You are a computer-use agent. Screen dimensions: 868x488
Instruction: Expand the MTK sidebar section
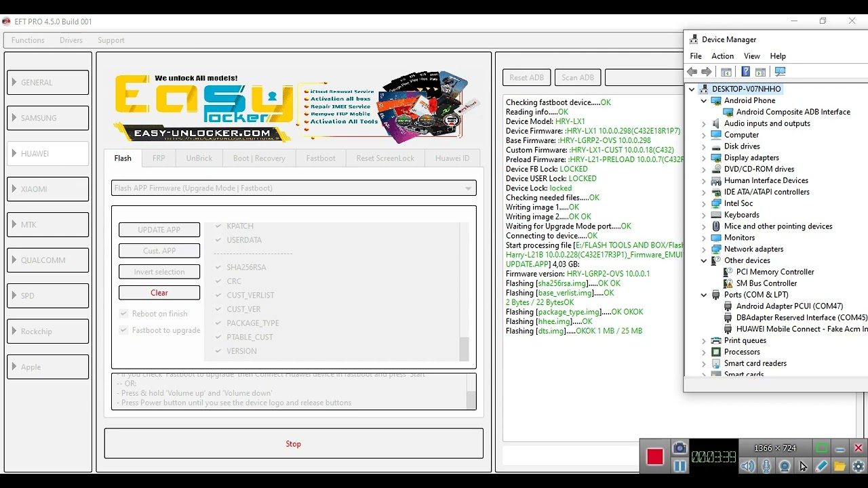48,224
